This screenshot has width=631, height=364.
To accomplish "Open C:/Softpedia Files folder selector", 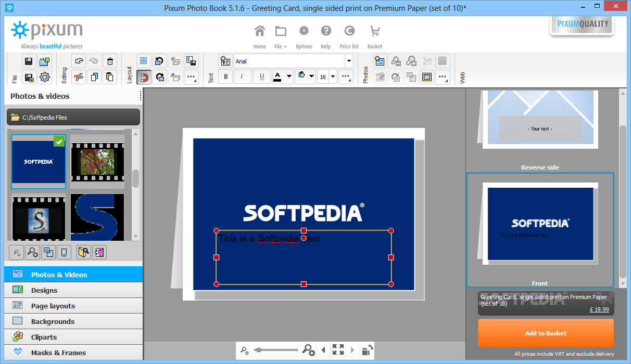I will point(73,118).
